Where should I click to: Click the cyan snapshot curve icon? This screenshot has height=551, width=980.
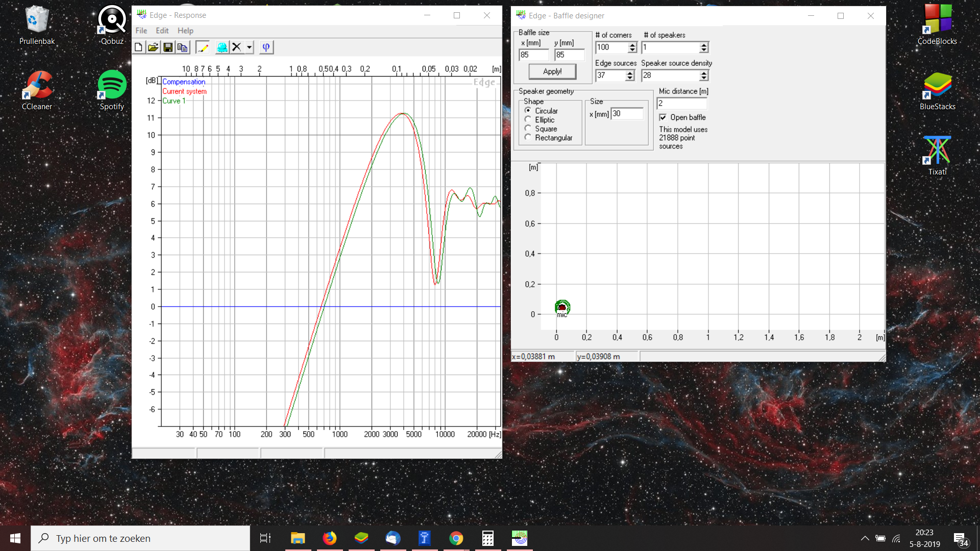222,47
